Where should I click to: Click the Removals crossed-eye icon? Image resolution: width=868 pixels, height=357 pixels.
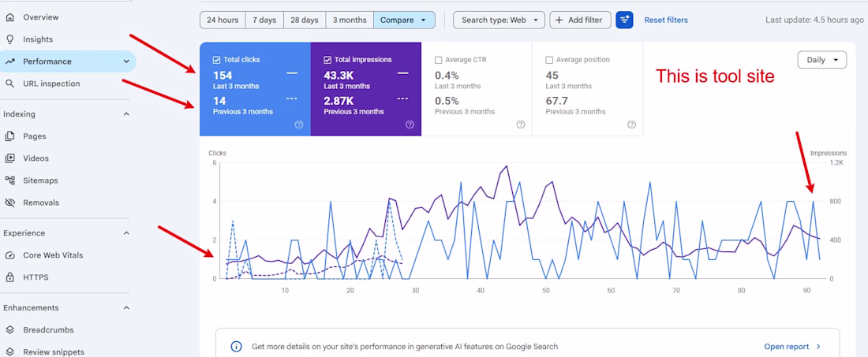pyautogui.click(x=9, y=203)
